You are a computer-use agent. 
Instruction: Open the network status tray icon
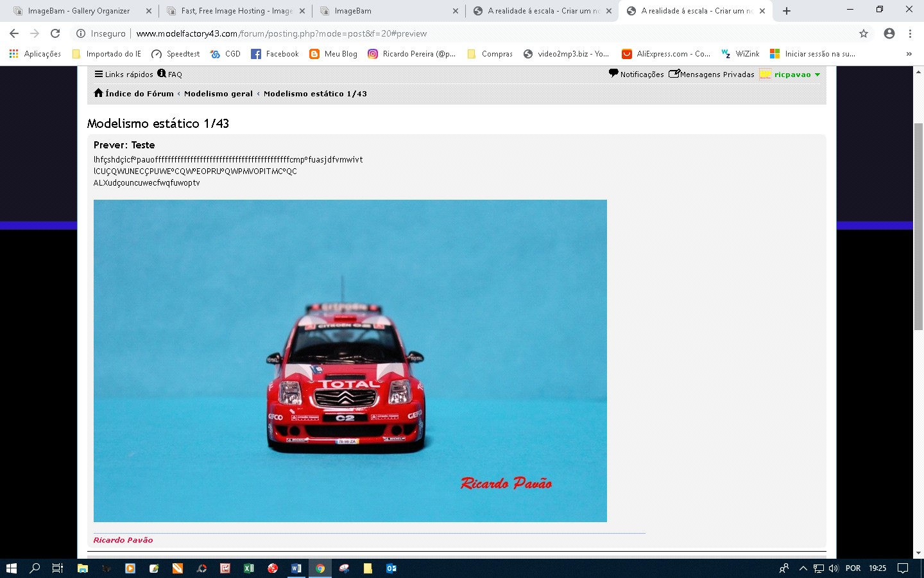(x=819, y=568)
